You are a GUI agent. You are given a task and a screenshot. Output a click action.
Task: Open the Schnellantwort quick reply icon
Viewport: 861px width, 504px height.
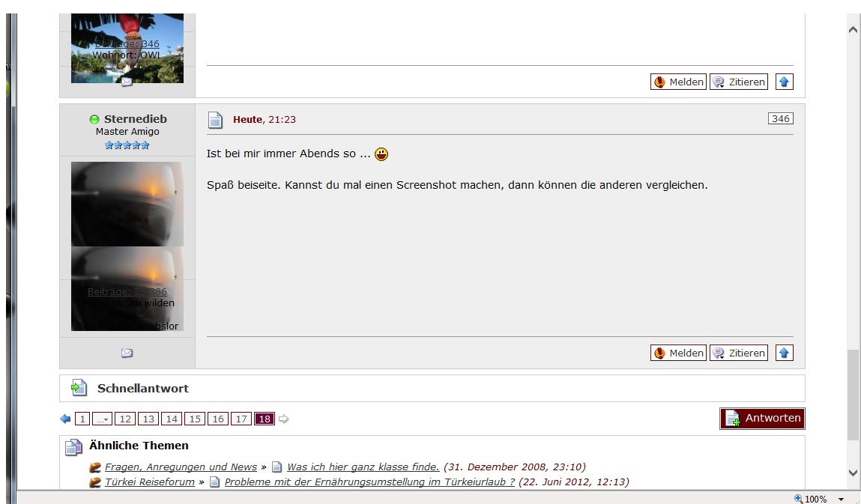click(x=79, y=388)
